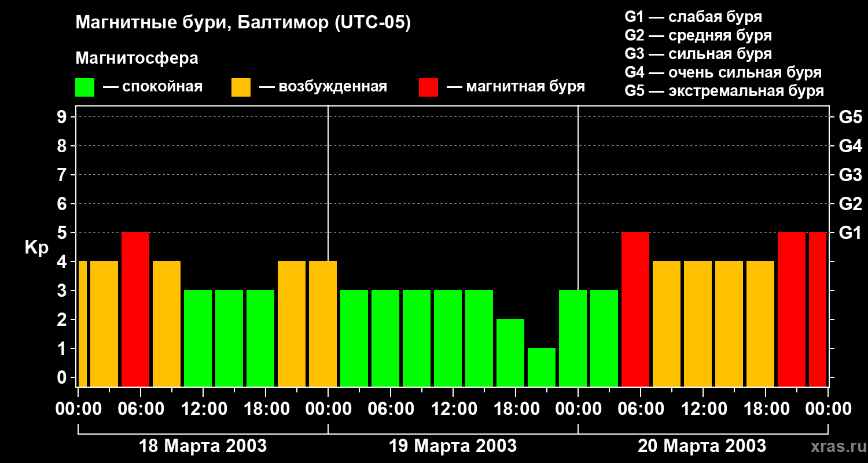Click the shortest green Kp 1 bar

point(542,367)
